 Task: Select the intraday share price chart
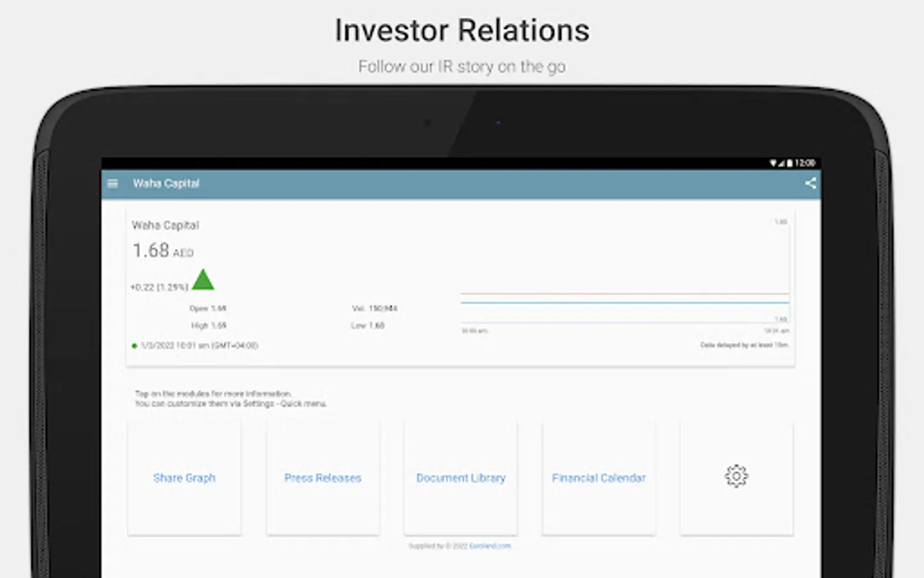624,276
